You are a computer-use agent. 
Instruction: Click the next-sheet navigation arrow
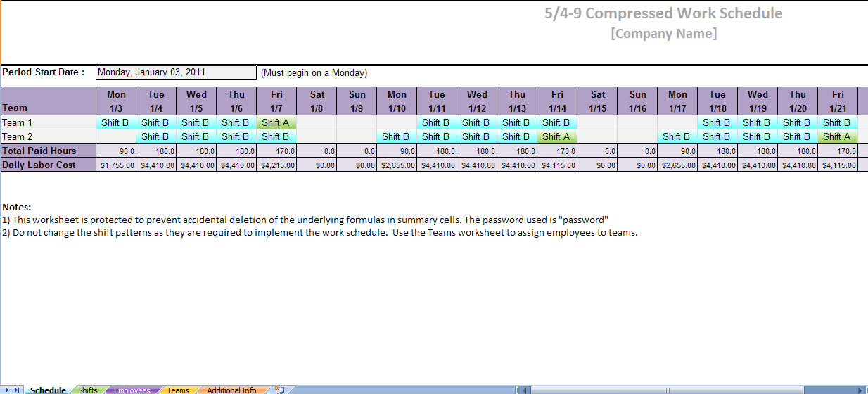click(x=8, y=390)
